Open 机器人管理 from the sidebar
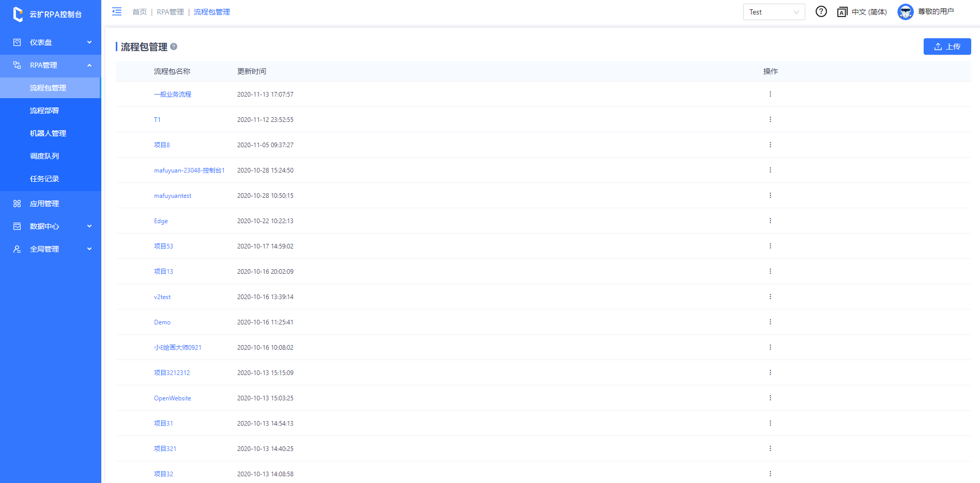The width and height of the screenshot is (980, 483). point(48,133)
